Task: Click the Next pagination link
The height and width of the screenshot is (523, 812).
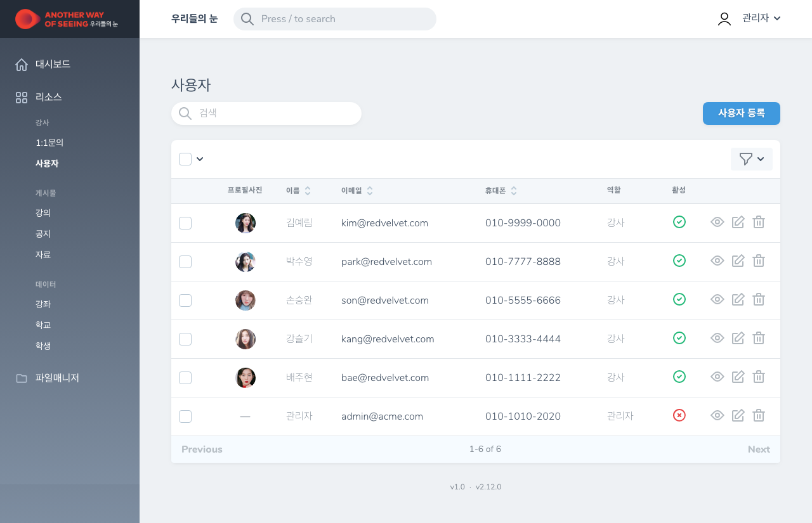Action: (x=759, y=449)
